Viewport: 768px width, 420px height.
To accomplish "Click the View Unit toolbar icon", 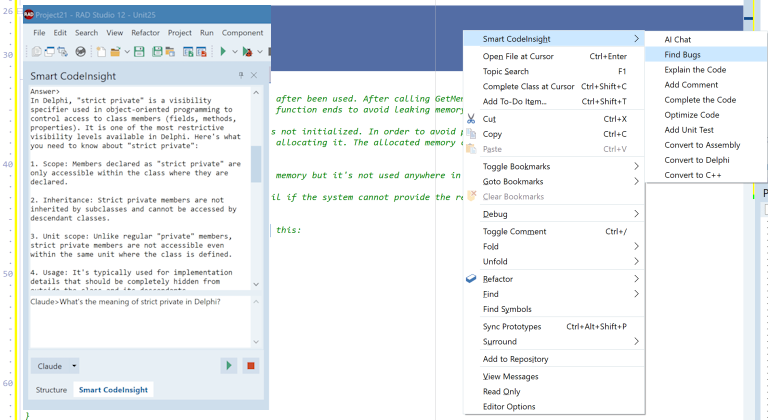I will pos(37,51).
